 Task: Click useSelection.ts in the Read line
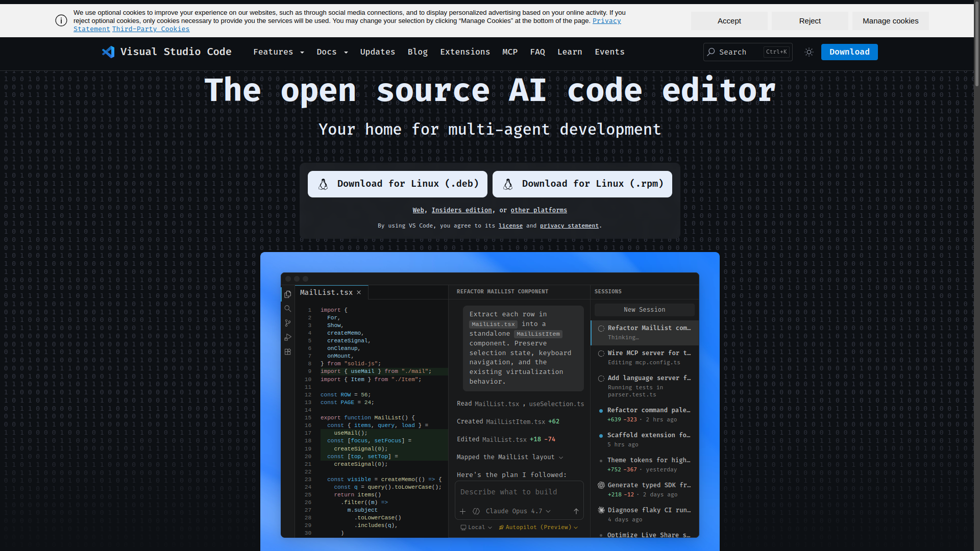point(556,404)
